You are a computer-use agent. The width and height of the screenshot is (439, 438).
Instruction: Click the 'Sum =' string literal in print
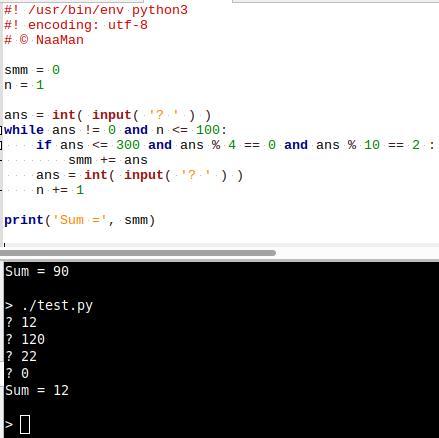(x=80, y=220)
